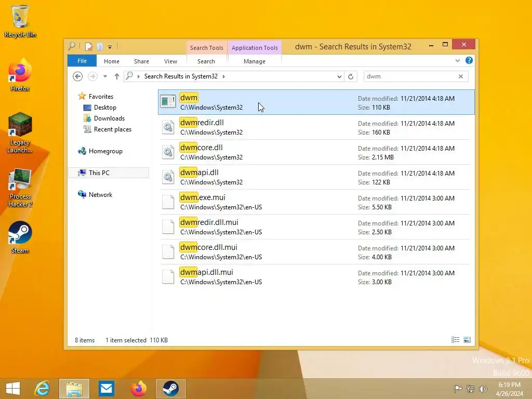The image size is (532, 399).
Task: Open the Manage ribbon tab
Action: pyautogui.click(x=255, y=61)
